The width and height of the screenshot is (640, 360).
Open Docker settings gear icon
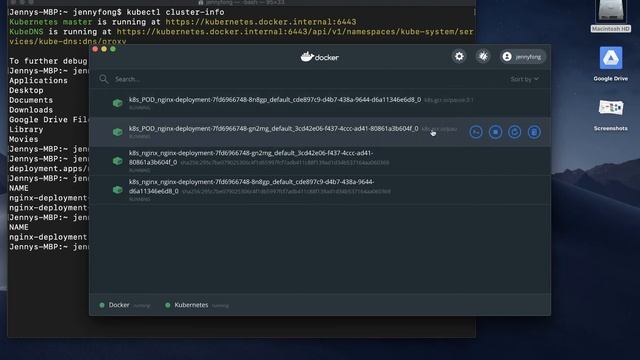point(459,56)
